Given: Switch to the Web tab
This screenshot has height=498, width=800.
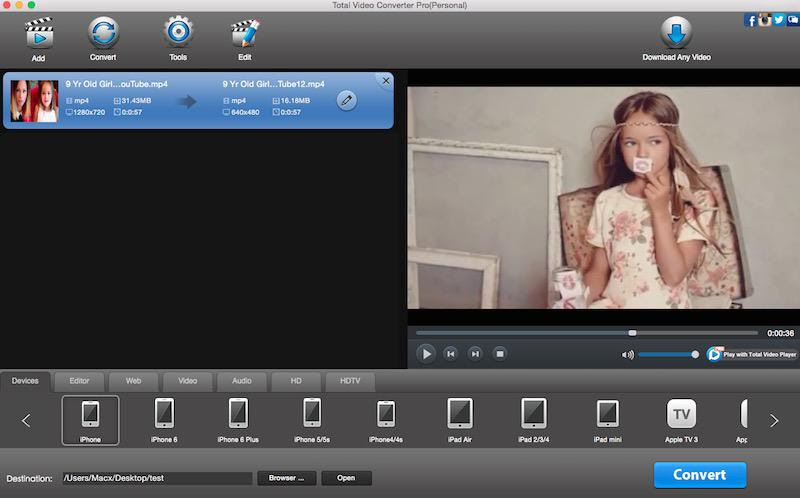Looking at the screenshot, I should (133, 381).
